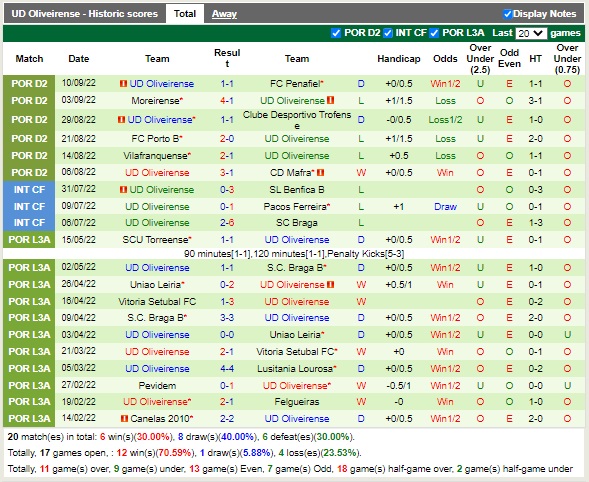Click the 11 game(s) over summary line

290,469
